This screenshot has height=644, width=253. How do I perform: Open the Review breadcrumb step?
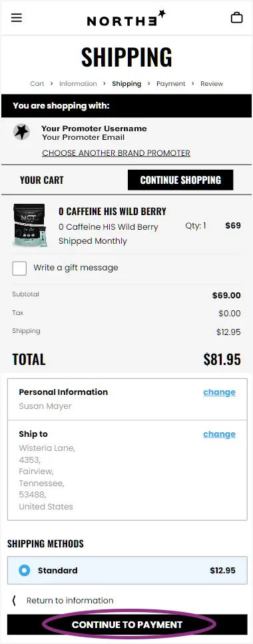click(212, 83)
